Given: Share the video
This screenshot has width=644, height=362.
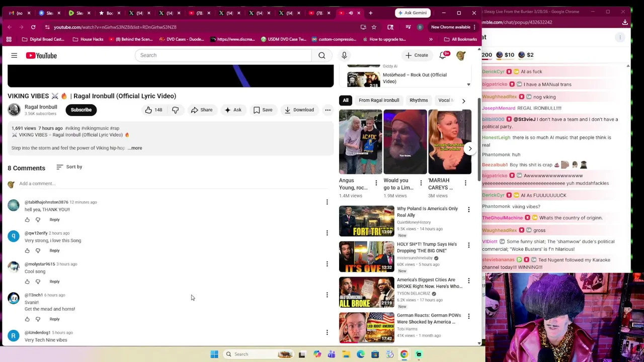Looking at the screenshot, I should pyautogui.click(x=201, y=110).
